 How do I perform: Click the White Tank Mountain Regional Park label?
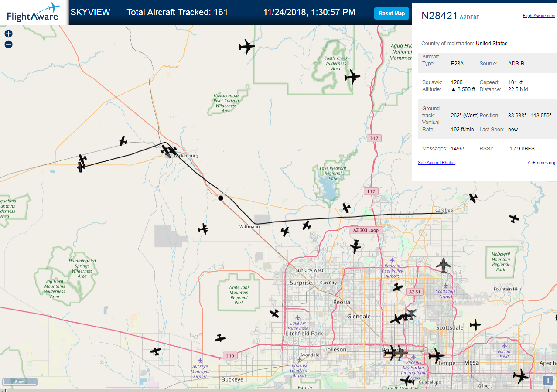click(239, 295)
